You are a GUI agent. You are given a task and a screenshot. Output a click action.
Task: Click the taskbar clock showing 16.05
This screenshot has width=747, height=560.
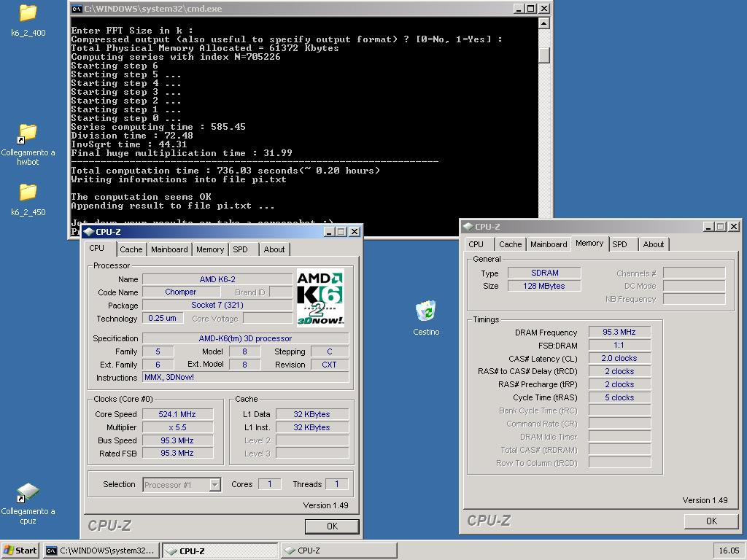729,551
